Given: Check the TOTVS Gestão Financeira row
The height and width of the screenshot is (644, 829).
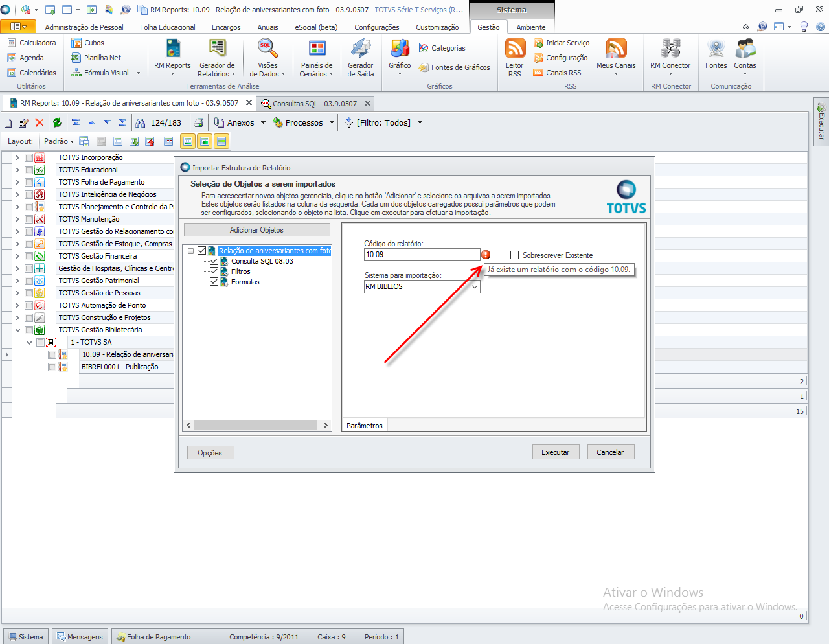Looking at the screenshot, I should click(28, 256).
